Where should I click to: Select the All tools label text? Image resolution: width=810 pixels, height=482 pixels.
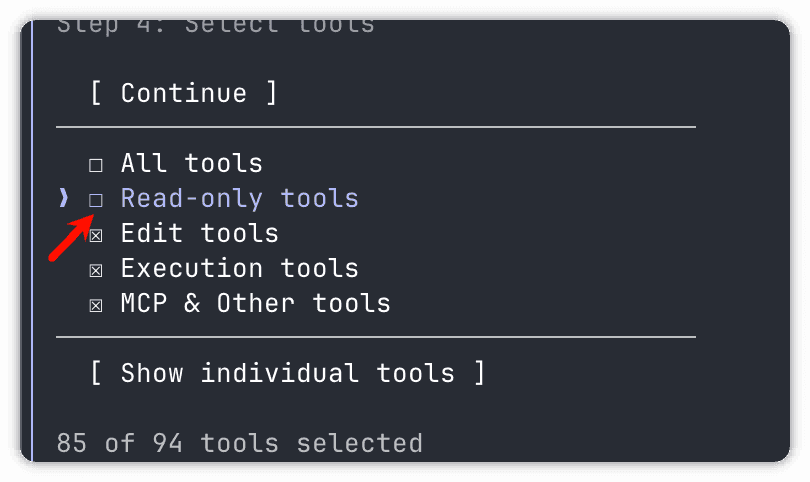tap(192, 163)
